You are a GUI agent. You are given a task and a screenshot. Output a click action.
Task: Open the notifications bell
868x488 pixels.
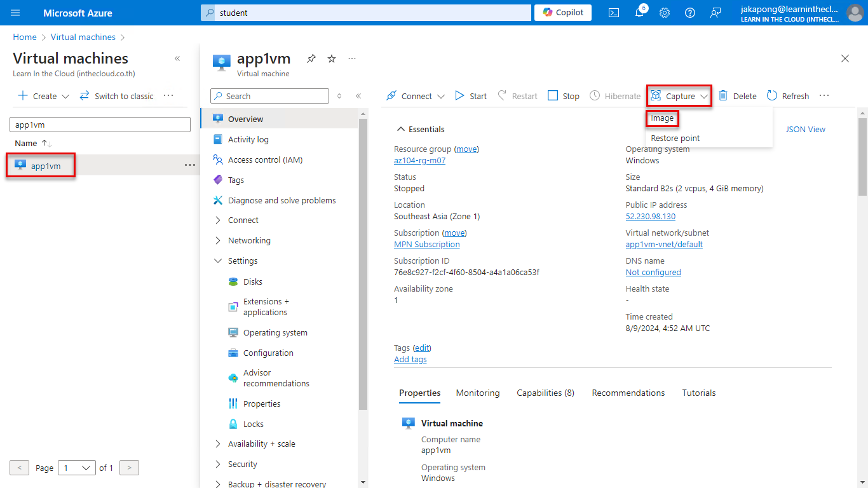click(x=639, y=13)
